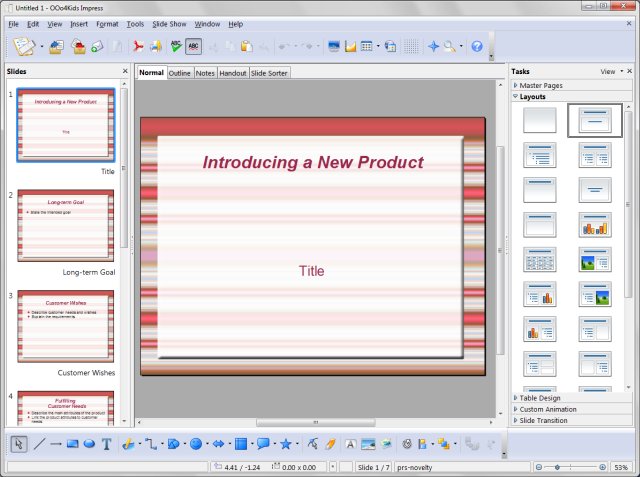This screenshot has width=640, height=477.
Task: Toggle the Display Grid button
Action: pyautogui.click(x=411, y=46)
